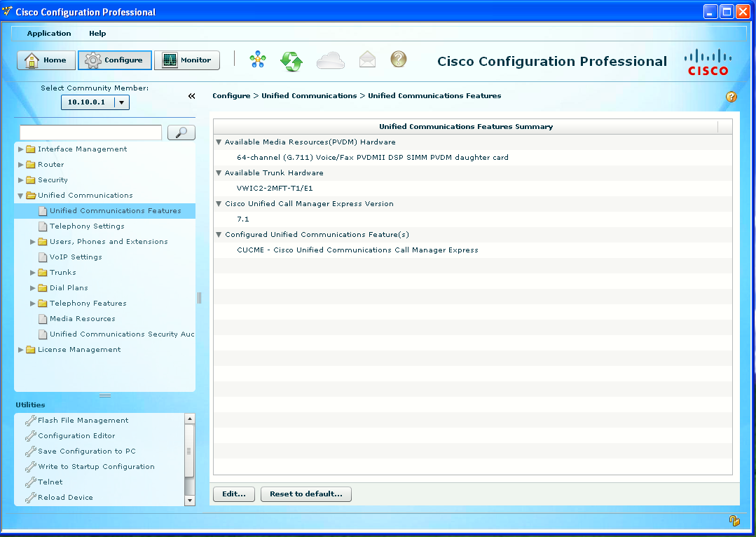Close the Cisco Configuration Professional window
756x537 pixels.
(x=743, y=12)
